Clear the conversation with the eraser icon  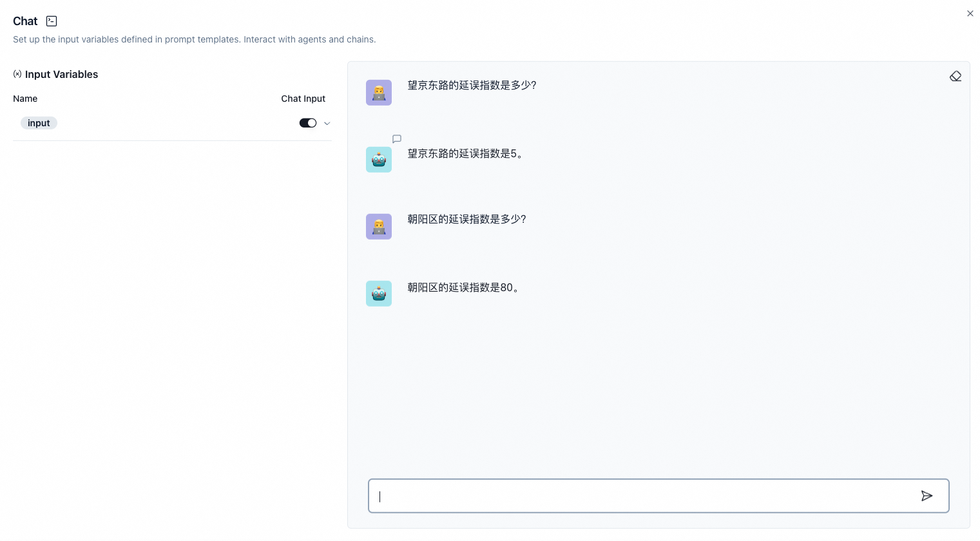coord(956,75)
